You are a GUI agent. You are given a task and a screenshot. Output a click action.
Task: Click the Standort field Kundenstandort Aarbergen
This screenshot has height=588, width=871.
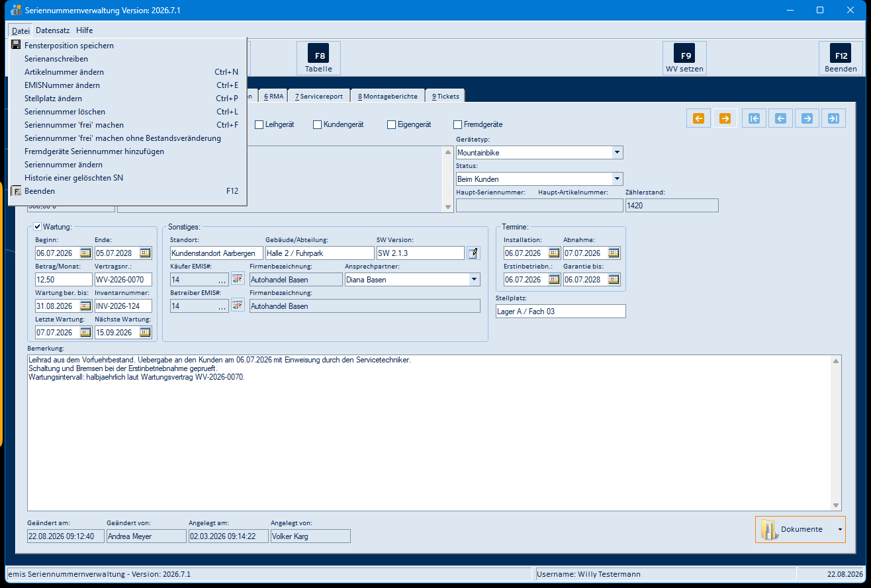216,253
